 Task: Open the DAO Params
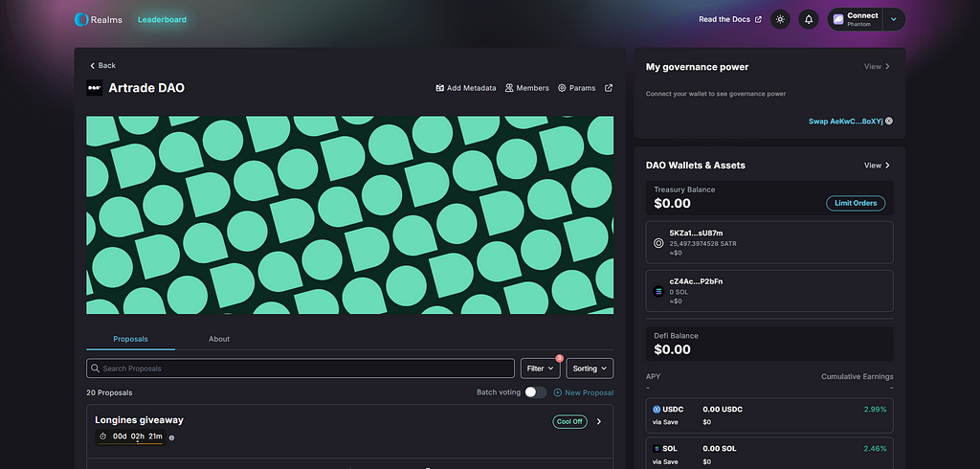click(577, 88)
